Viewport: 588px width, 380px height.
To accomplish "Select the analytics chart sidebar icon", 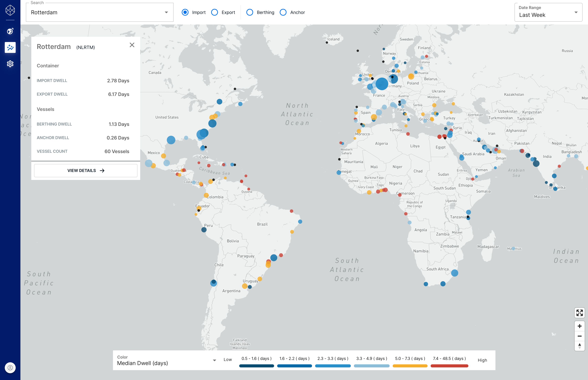I will pyautogui.click(x=10, y=47).
